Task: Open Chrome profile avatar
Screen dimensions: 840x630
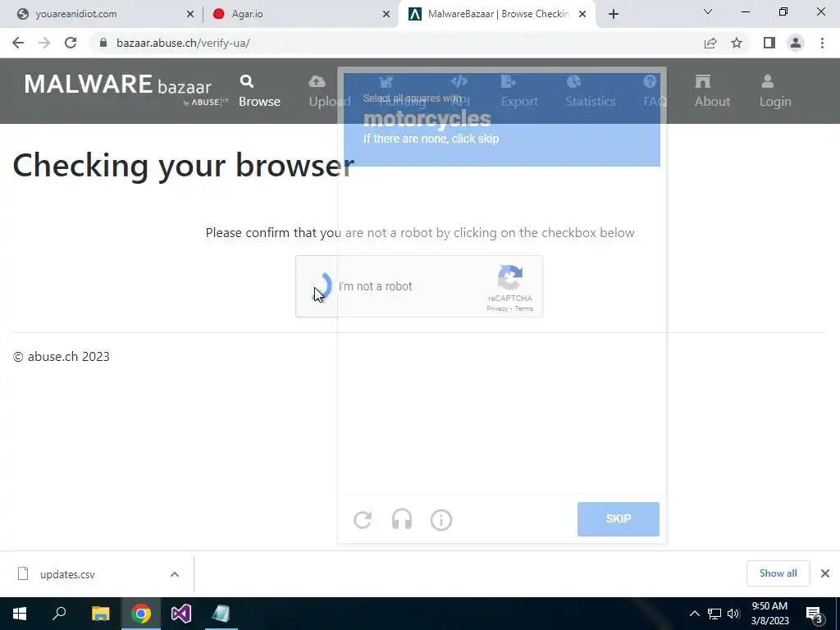Action: (796, 43)
